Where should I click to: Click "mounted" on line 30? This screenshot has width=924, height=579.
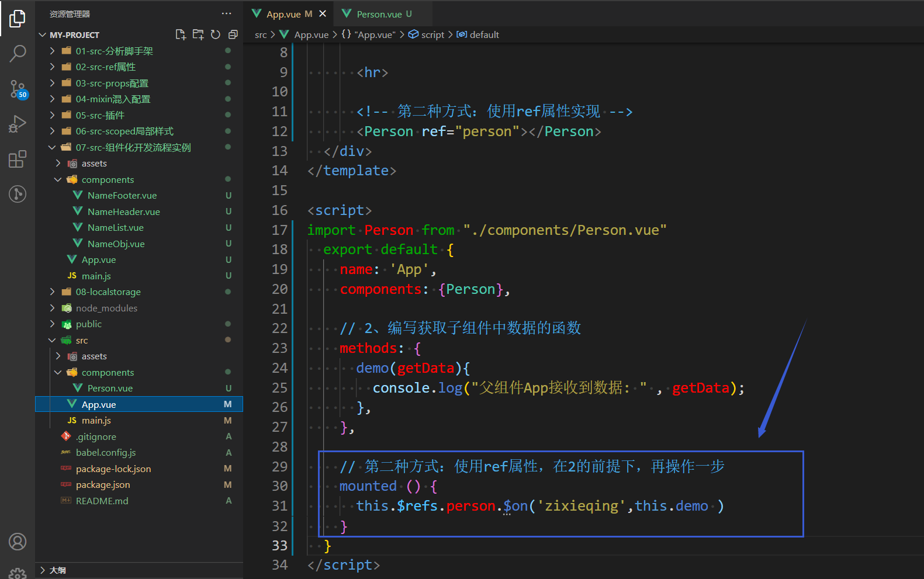point(368,486)
